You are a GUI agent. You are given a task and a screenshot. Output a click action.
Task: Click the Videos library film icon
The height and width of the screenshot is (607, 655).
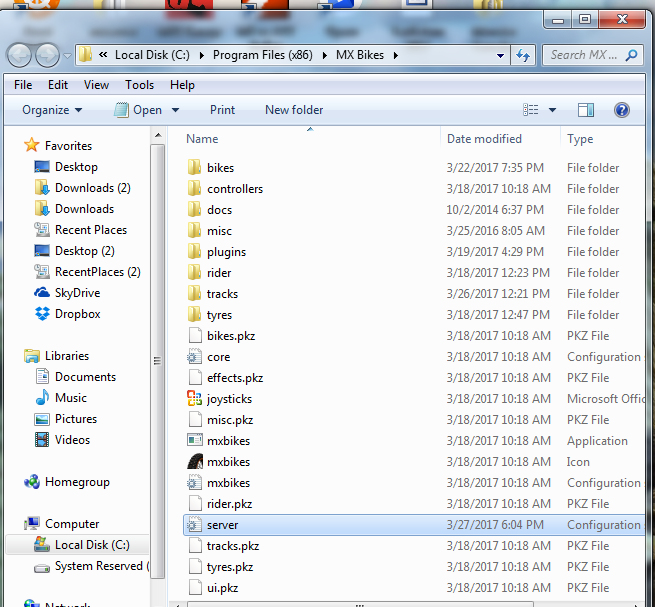pyautogui.click(x=42, y=439)
